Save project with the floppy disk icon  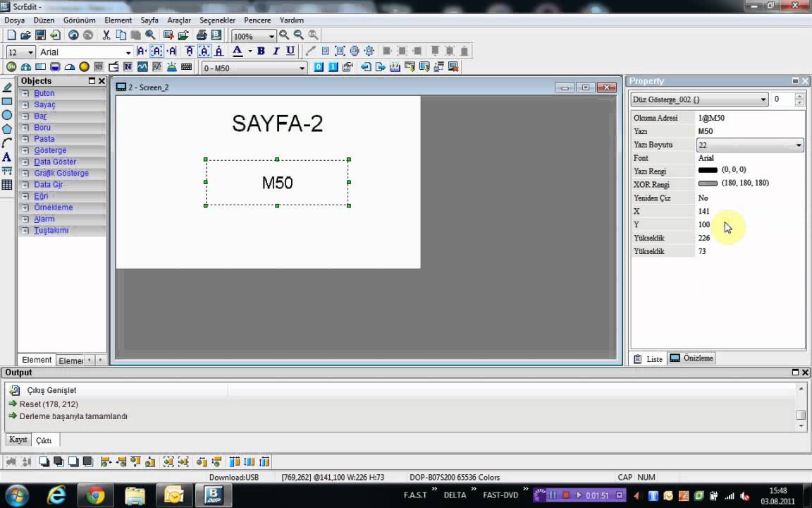(x=40, y=35)
